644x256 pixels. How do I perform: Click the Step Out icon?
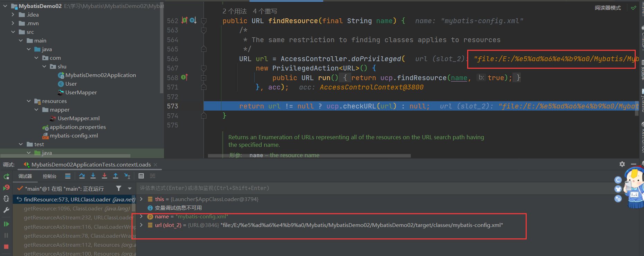coord(116,176)
